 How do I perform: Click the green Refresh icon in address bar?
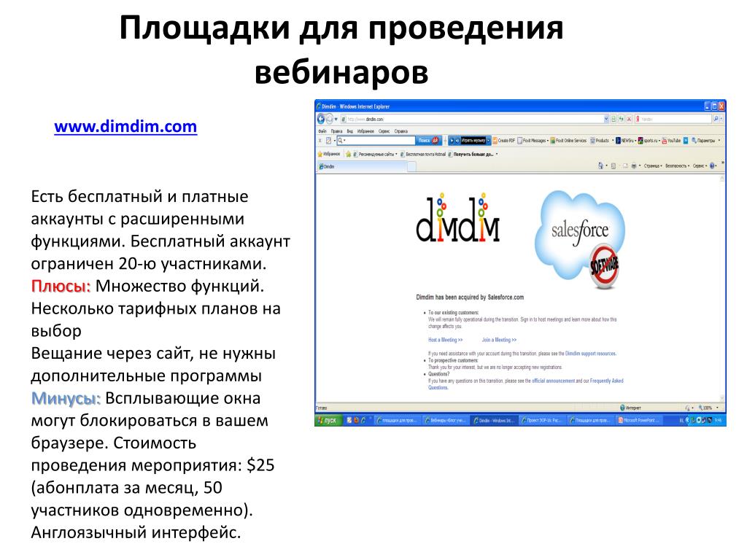pyautogui.click(x=622, y=119)
